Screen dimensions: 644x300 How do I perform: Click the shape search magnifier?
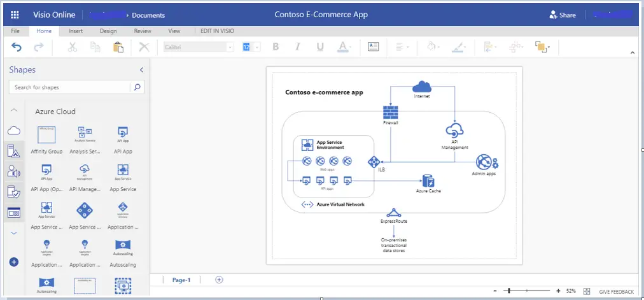(137, 87)
